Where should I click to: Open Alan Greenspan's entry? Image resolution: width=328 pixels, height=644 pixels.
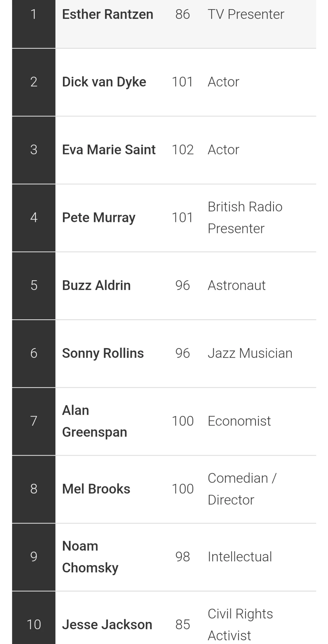94,421
